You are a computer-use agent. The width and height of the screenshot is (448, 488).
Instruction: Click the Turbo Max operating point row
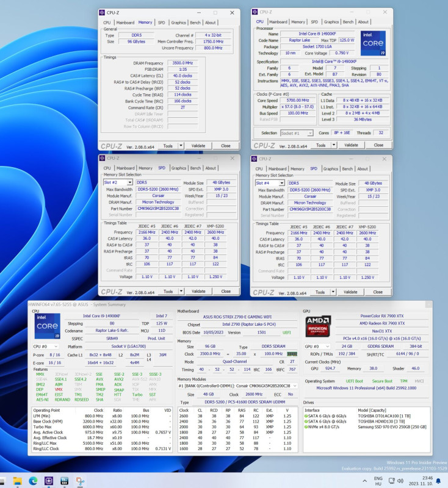[x=102, y=426]
